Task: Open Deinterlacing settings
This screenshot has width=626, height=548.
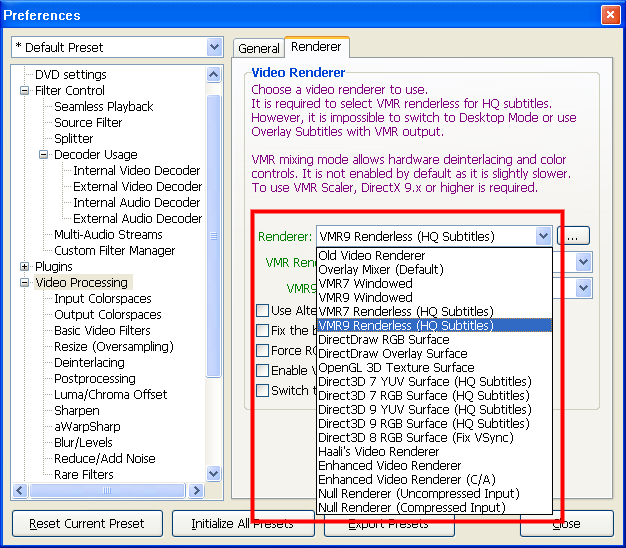Action: [x=89, y=362]
